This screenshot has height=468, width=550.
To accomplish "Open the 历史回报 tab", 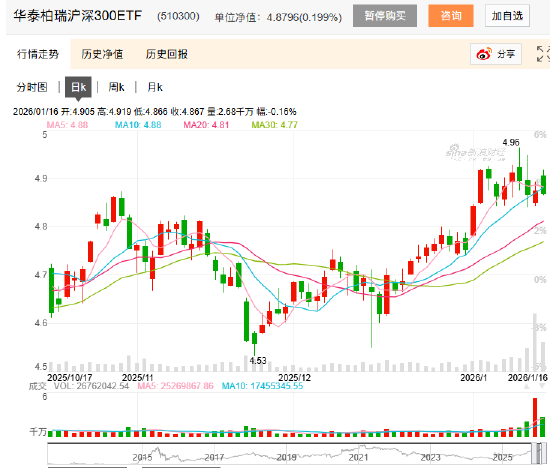I will (x=167, y=54).
